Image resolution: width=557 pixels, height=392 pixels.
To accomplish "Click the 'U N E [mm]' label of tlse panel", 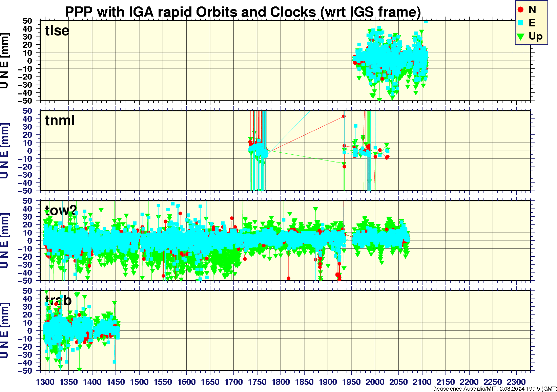I will coord(4,61).
